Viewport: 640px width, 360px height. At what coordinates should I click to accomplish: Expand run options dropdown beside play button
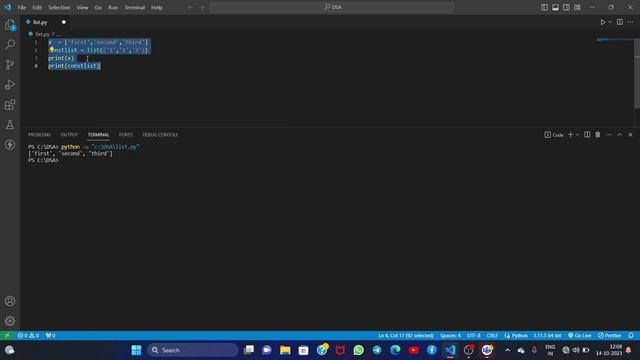[x=610, y=22]
